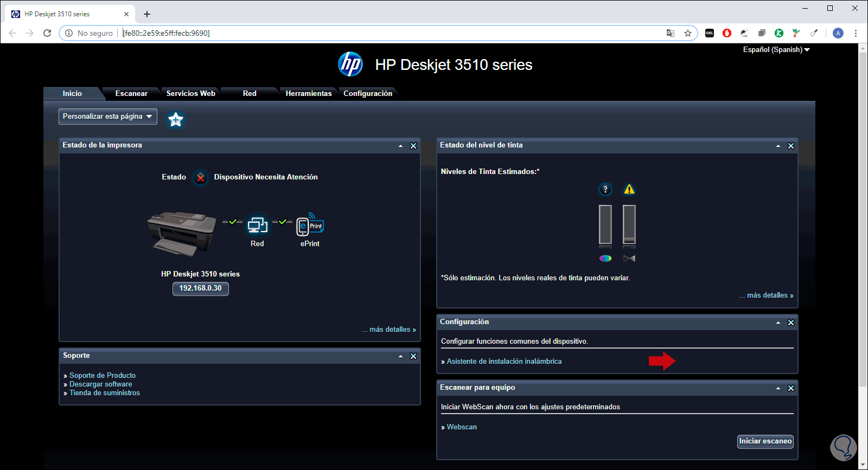Collapse the Estado del nivel de tinta panel

(778, 146)
